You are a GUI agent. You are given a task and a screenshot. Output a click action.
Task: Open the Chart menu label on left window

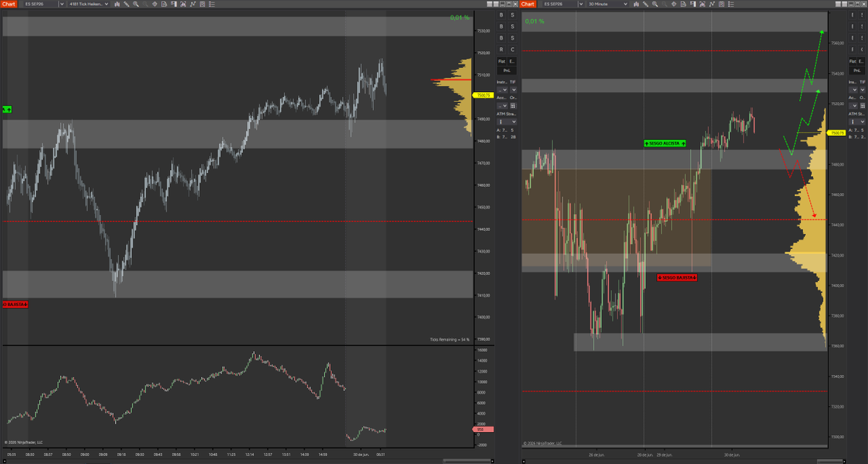tap(8, 4)
